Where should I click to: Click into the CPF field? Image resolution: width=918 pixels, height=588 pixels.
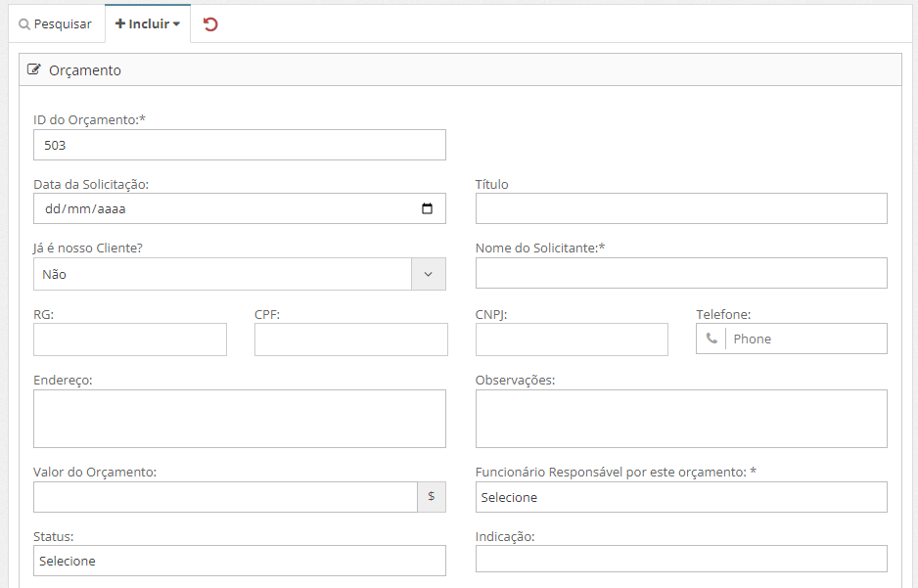point(350,339)
